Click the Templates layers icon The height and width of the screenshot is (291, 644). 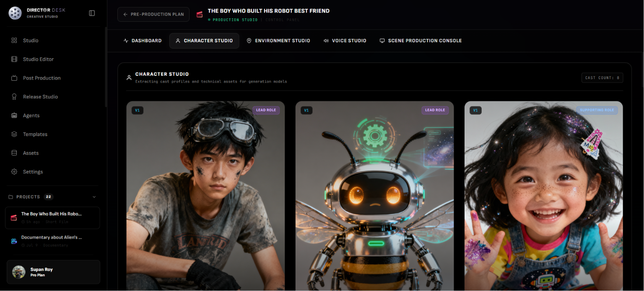(x=14, y=134)
